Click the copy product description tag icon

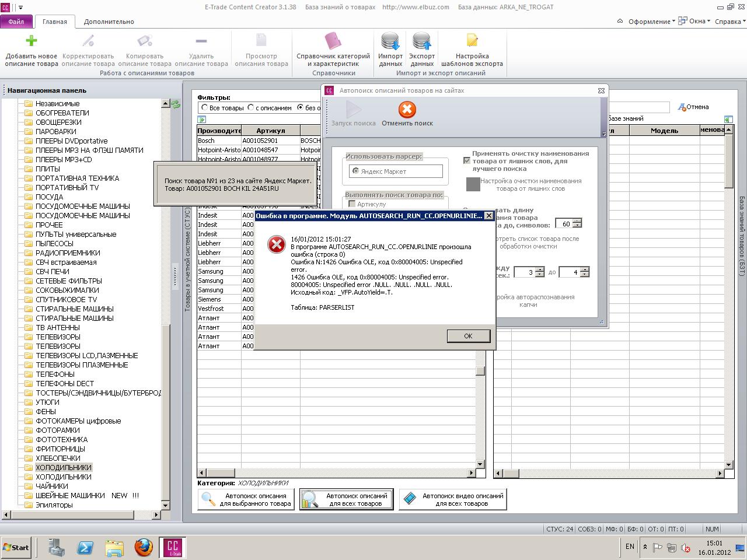click(144, 40)
